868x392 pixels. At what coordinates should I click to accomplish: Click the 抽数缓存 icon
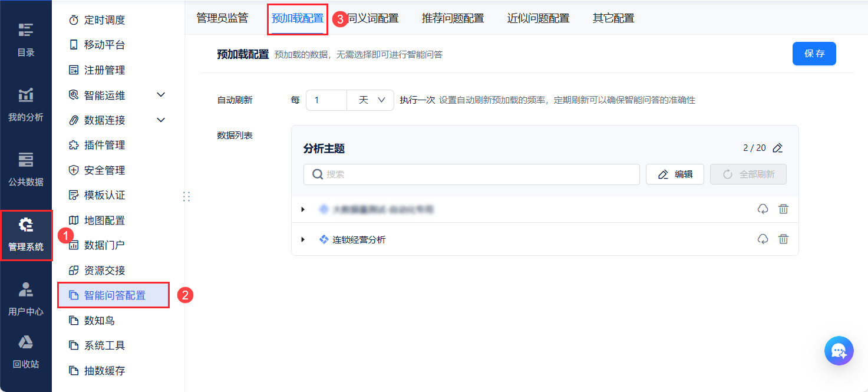pos(74,371)
